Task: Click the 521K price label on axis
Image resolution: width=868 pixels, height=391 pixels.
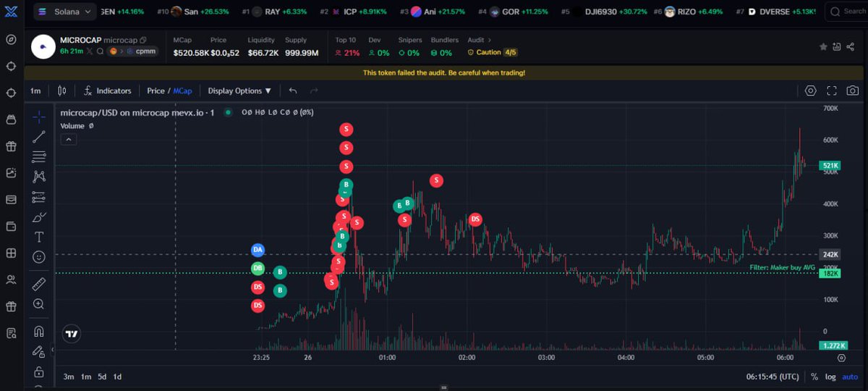Action: (829, 166)
